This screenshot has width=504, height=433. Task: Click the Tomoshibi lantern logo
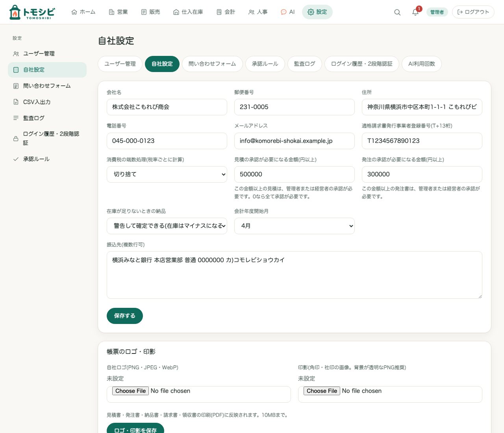pyautogui.click(x=32, y=12)
